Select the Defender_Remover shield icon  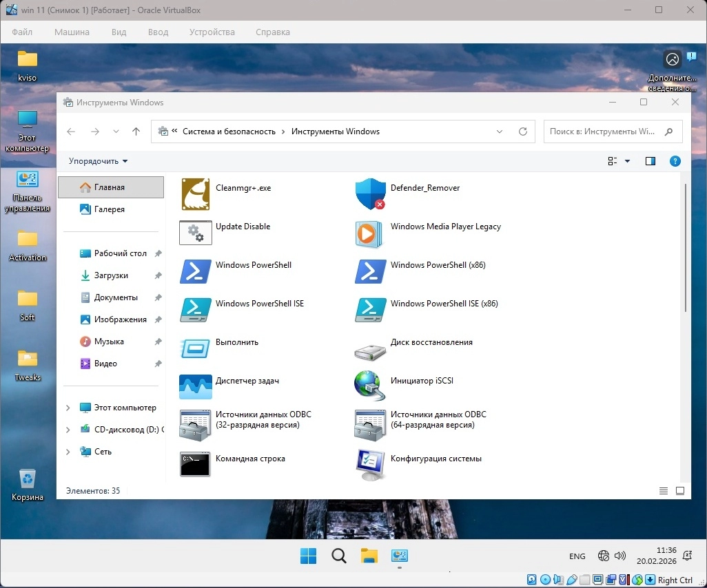coord(370,194)
